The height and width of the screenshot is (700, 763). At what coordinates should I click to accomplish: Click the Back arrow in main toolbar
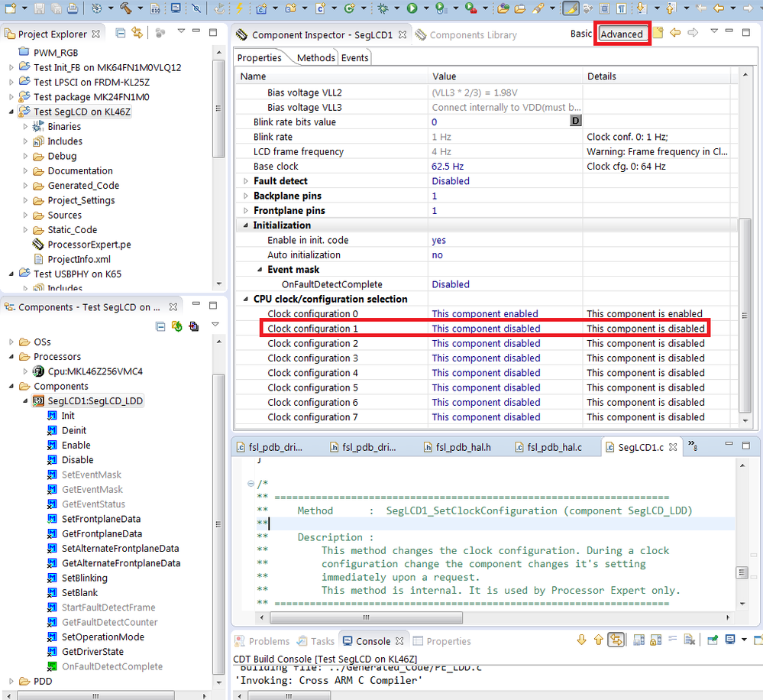pyautogui.click(x=719, y=8)
